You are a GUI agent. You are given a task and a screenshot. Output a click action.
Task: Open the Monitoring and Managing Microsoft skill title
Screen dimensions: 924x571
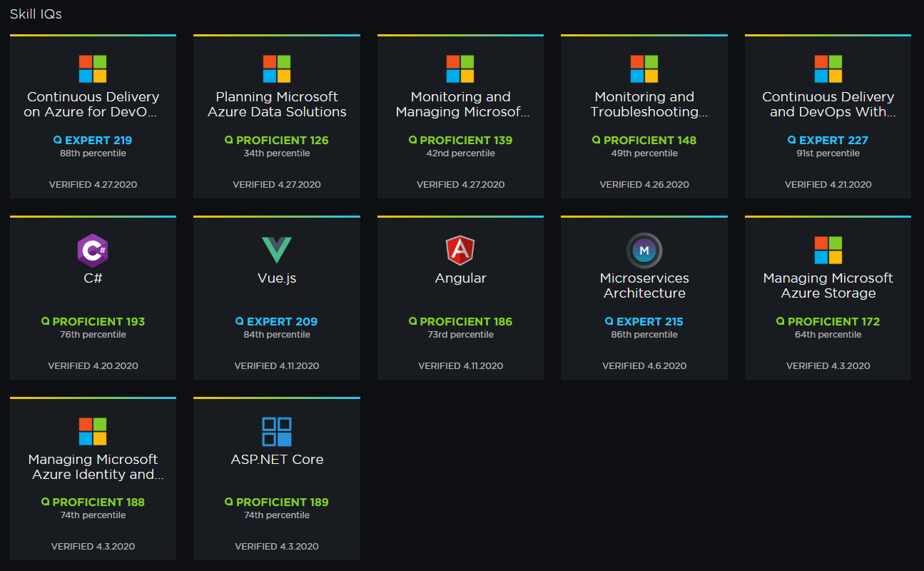[460, 104]
